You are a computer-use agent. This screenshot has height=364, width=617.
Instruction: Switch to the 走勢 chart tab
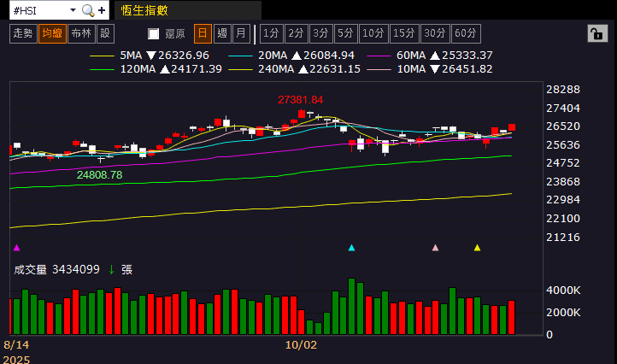(x=23, y=33)
